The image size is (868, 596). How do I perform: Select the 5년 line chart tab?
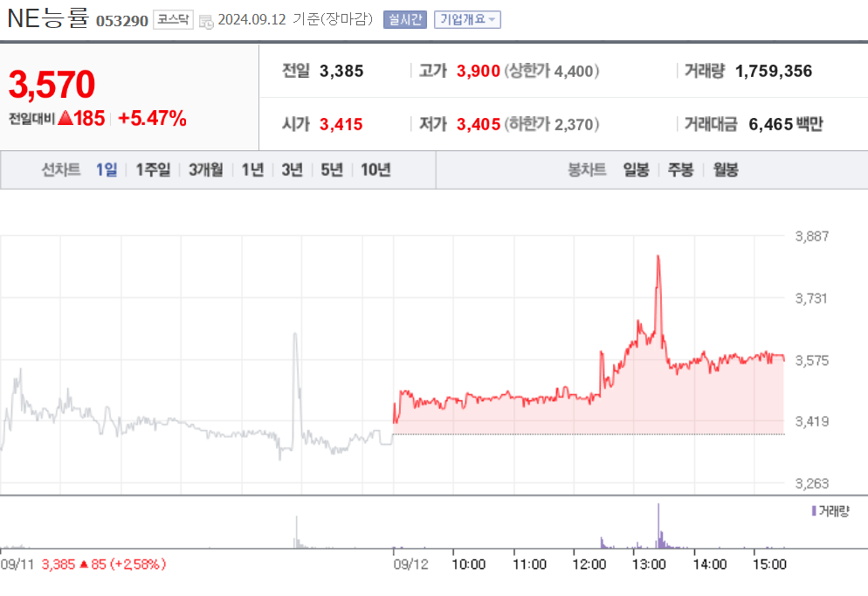pyautogui.click(x=332, y=170)
